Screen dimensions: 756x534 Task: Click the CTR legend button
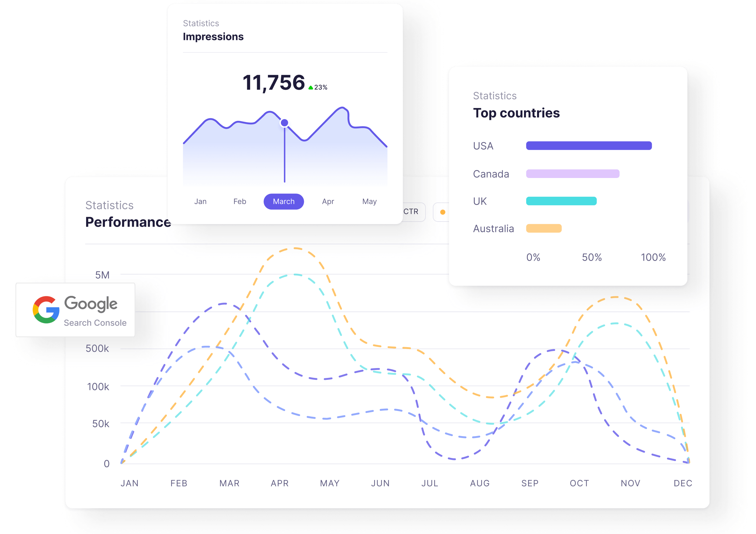[x=413, y=212]
